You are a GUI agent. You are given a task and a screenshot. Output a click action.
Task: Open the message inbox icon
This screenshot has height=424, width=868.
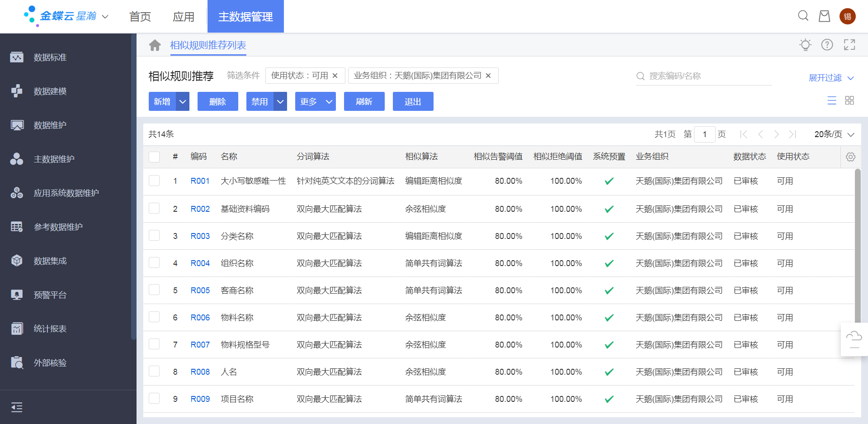(825, 16)
